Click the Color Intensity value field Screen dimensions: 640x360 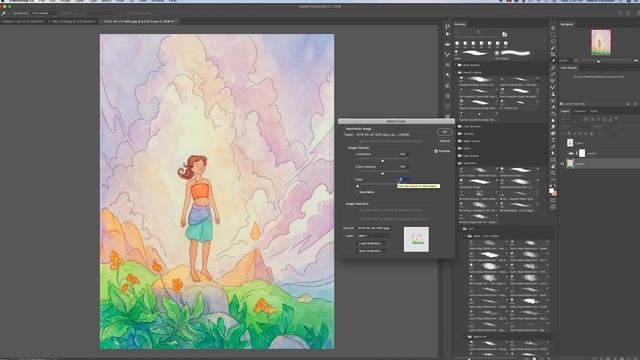pos(403,167)
